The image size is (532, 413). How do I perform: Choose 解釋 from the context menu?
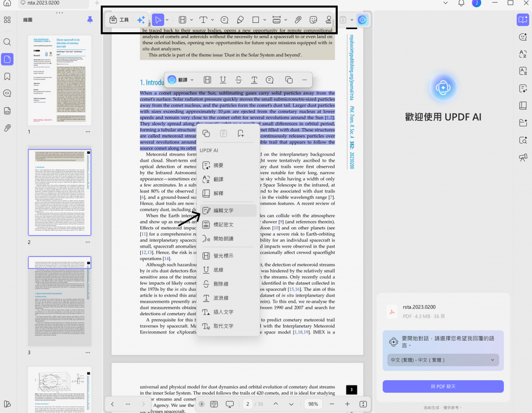coord(228,193)
